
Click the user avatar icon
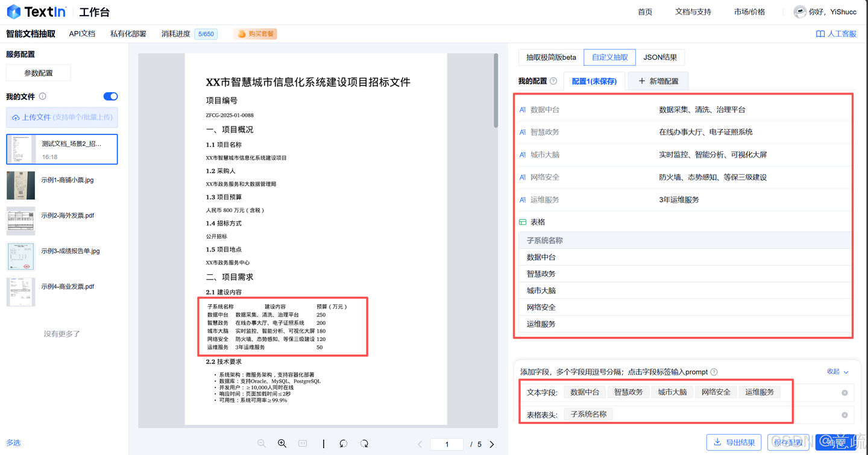coord(800,11)
